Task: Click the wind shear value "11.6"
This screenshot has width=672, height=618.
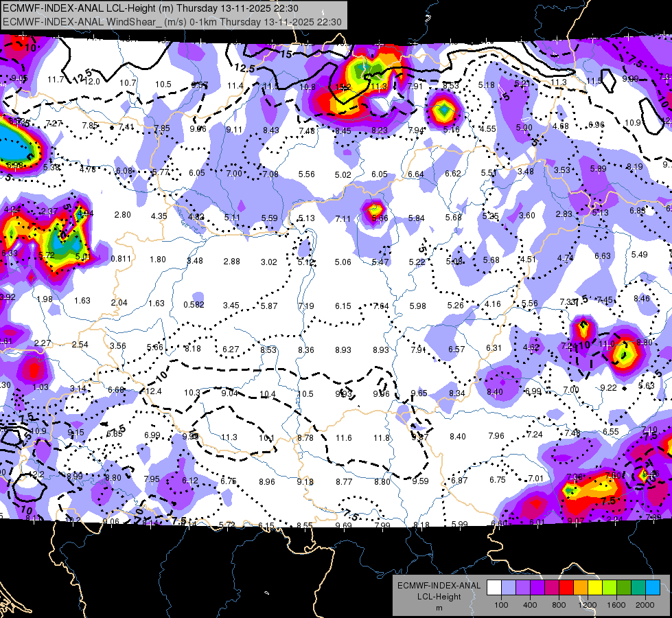Action: coord(344,437)
